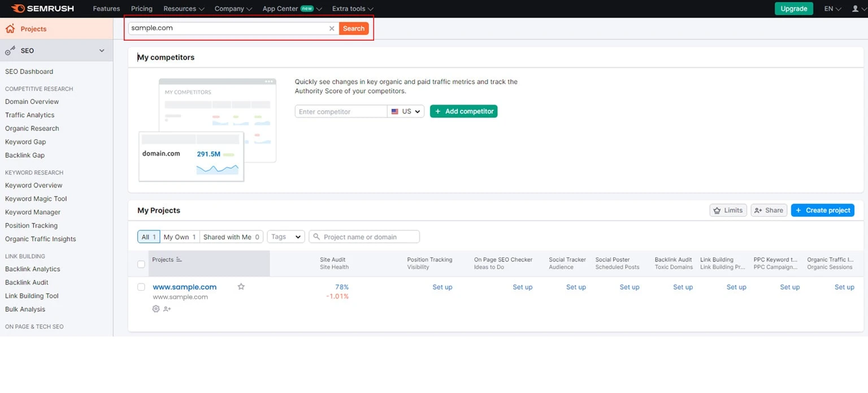Open Keyword Magic Tool

[36, 199]
